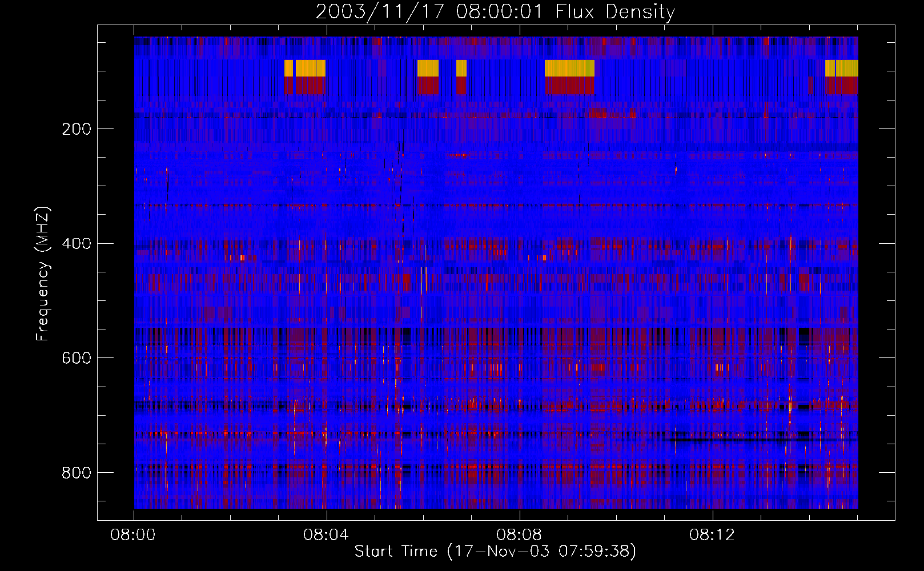
Task: Click the 'Start Time (17-Nov-03 07:59:38)' x-axis label
Action: pos(495,552)
